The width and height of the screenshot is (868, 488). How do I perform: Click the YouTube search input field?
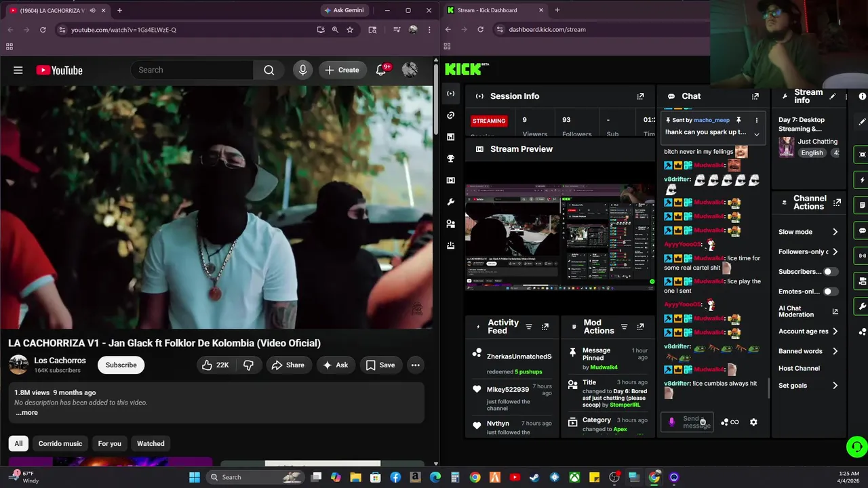[193, 70]
